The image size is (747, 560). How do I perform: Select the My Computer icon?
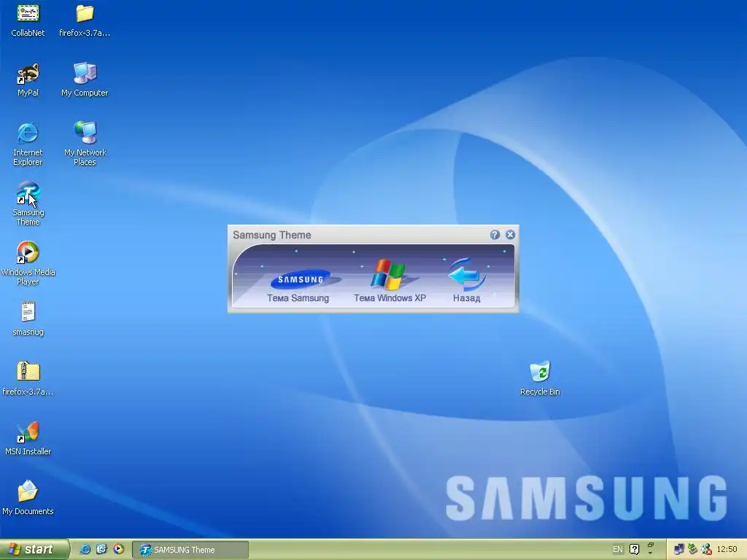tap(85, 80)
